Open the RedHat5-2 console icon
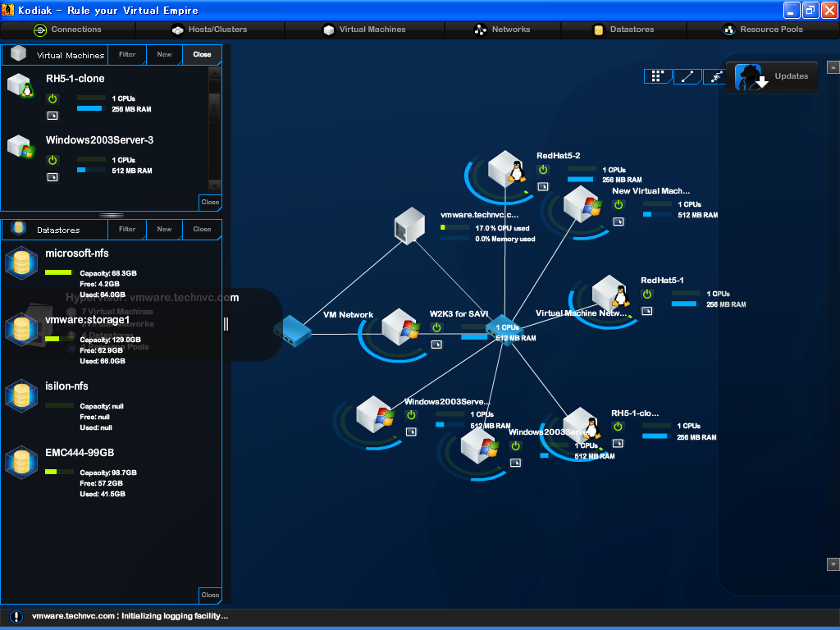The height and width of the screenshot is (630, 840). [543, 187]
